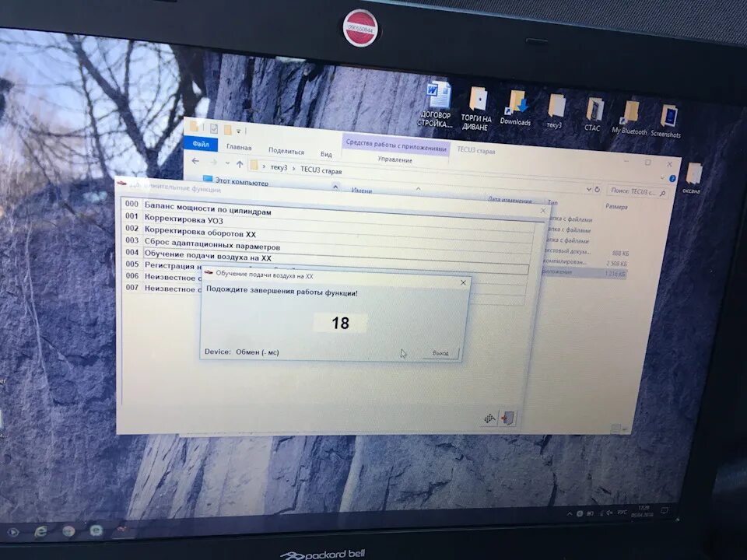Click the countdown value 18

tap(340, 323)
